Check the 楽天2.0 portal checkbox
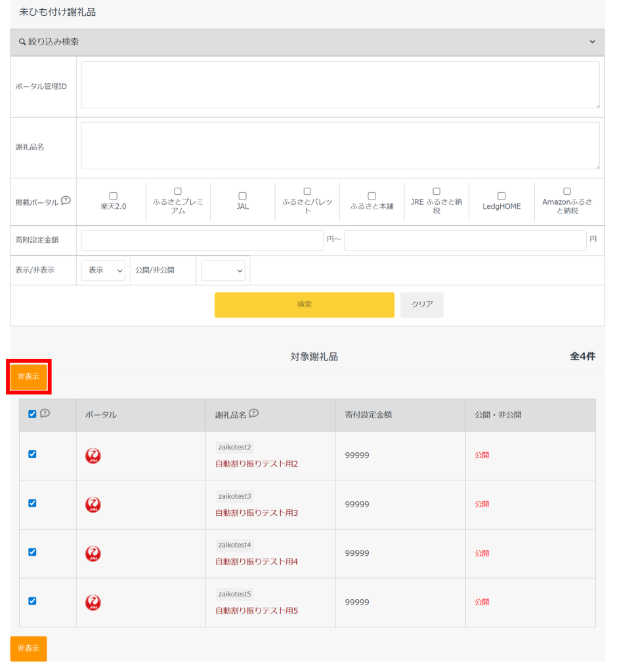 [x=114, y=196]
